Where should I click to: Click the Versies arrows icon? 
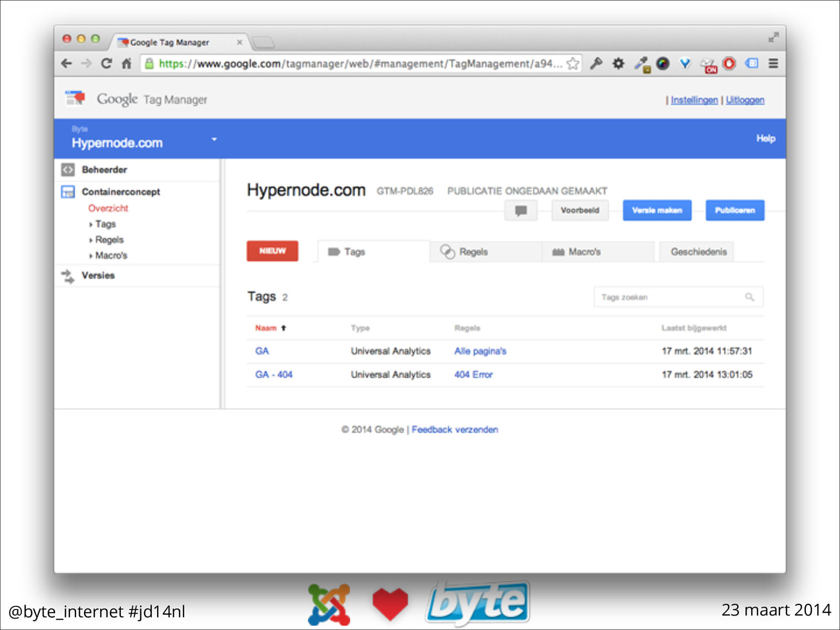click(68, 276)
